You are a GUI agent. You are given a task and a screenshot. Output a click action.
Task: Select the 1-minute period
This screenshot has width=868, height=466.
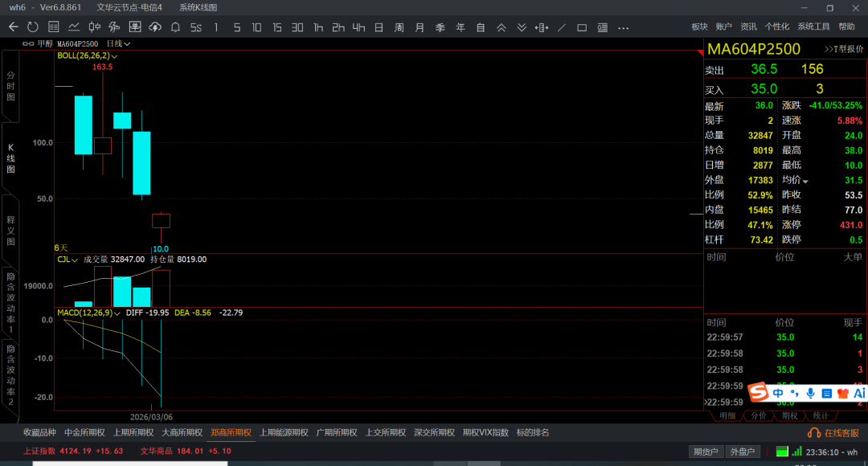click(x=216, y=27)
